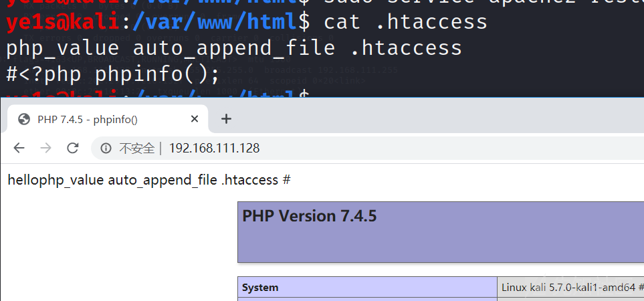Click the Linux kali 5.7.0-kali1-amd64 value cell
This screenshot has height=301, width=644.
pos(570,287)
